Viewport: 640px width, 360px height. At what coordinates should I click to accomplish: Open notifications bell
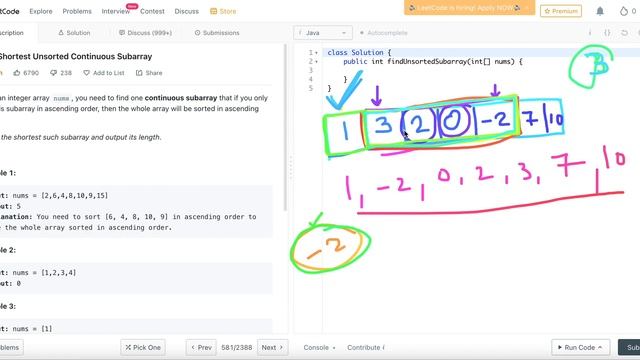[600, 11]
